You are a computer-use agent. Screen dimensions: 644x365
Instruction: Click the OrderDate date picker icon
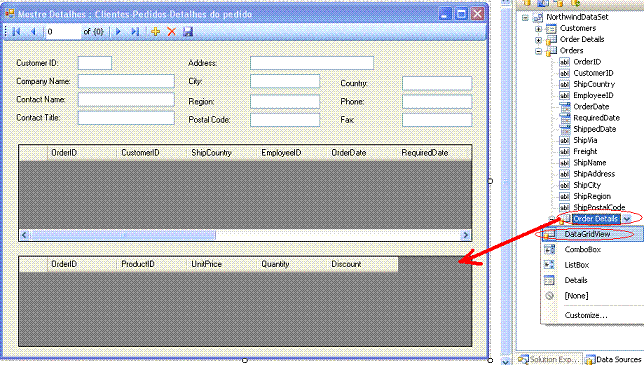565,107
